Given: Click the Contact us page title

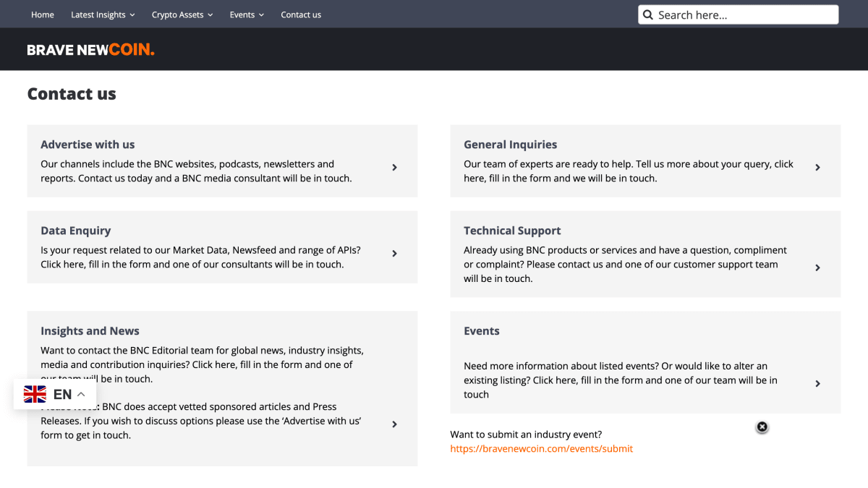Looking at the screenshot, I should [x=72, y=94].
